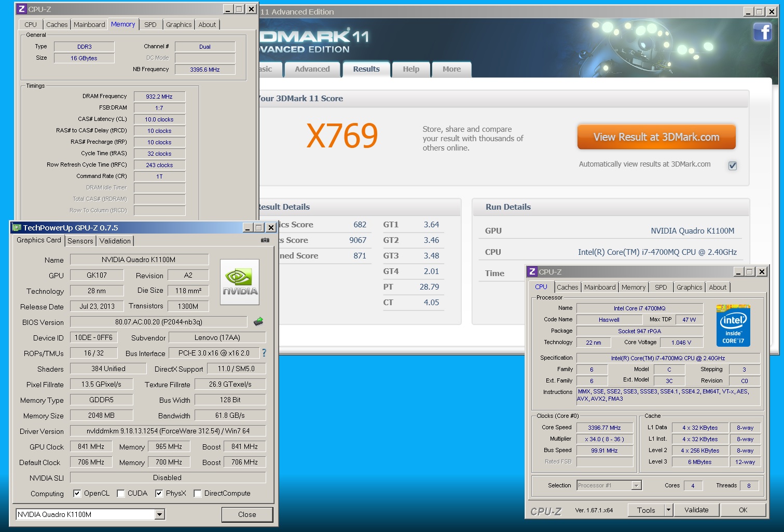Minimize the GPU-Z window
The image size is (784, 532).
pos(248,227)
